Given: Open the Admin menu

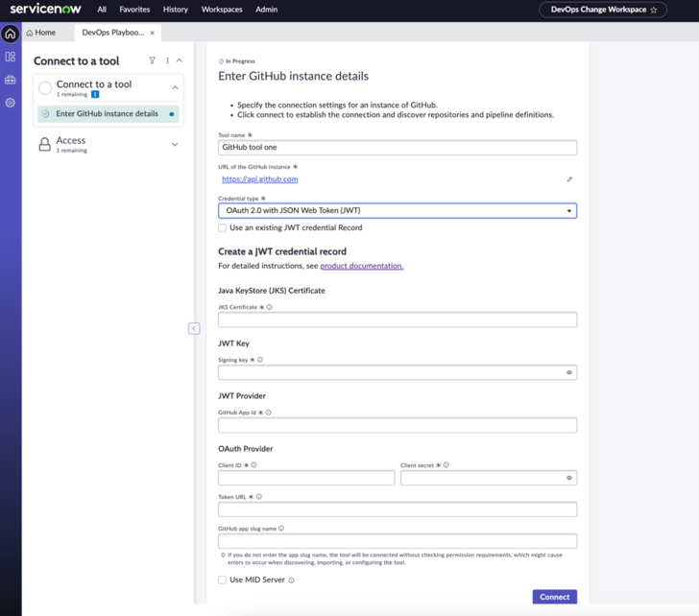Looking at the screenshot, I should tap(267, 10).
